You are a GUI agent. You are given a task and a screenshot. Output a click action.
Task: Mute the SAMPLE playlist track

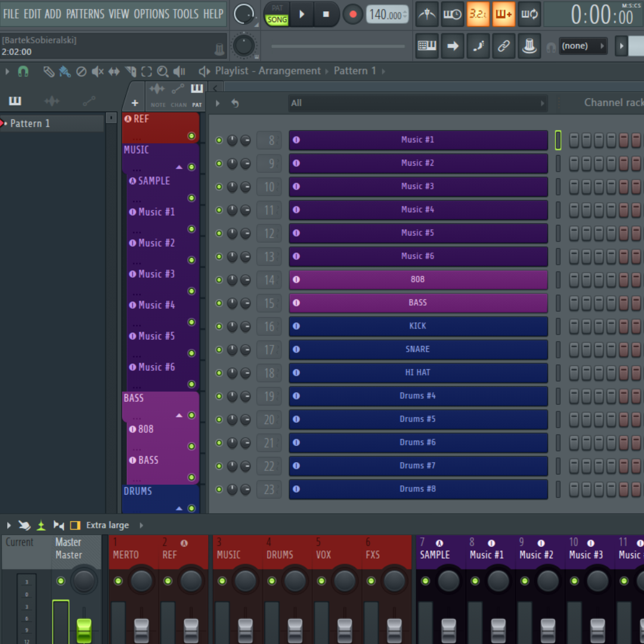tap(191, 198)
